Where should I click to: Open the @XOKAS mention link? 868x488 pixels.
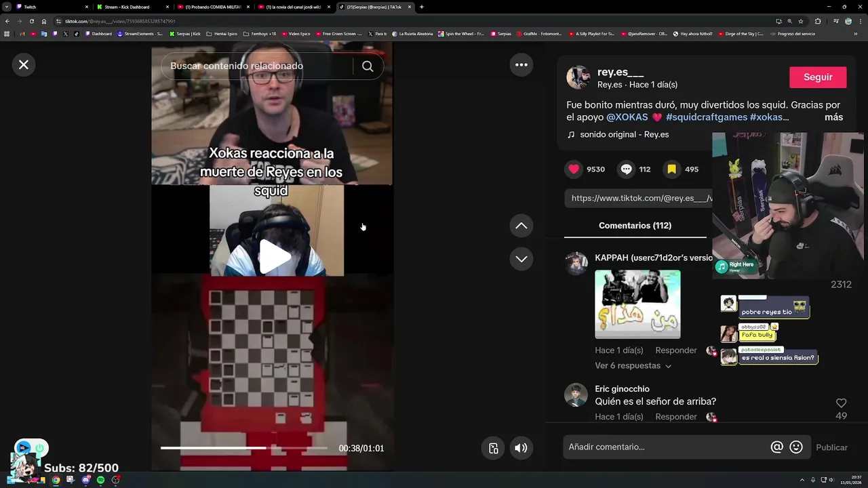point(627,117)
